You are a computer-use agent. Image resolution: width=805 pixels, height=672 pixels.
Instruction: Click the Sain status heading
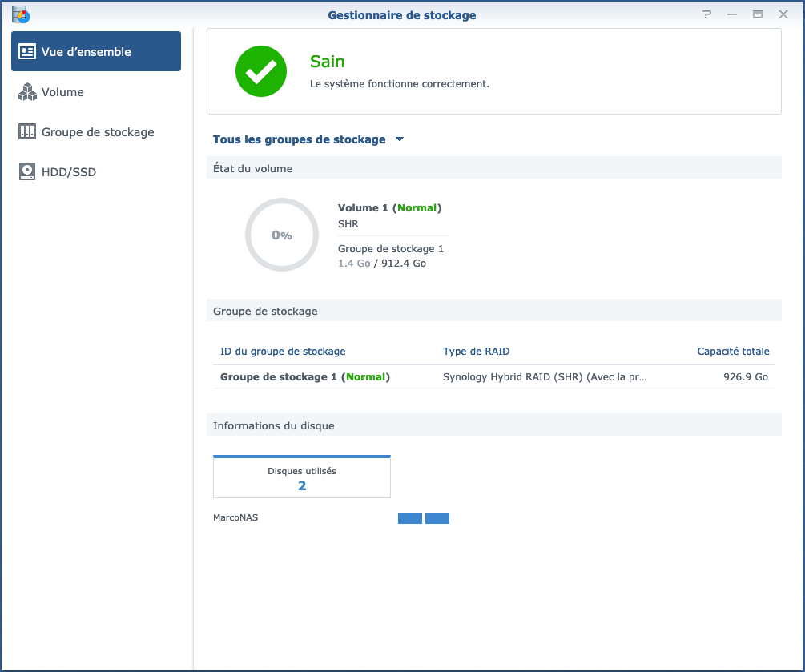(x=328, y=62)
